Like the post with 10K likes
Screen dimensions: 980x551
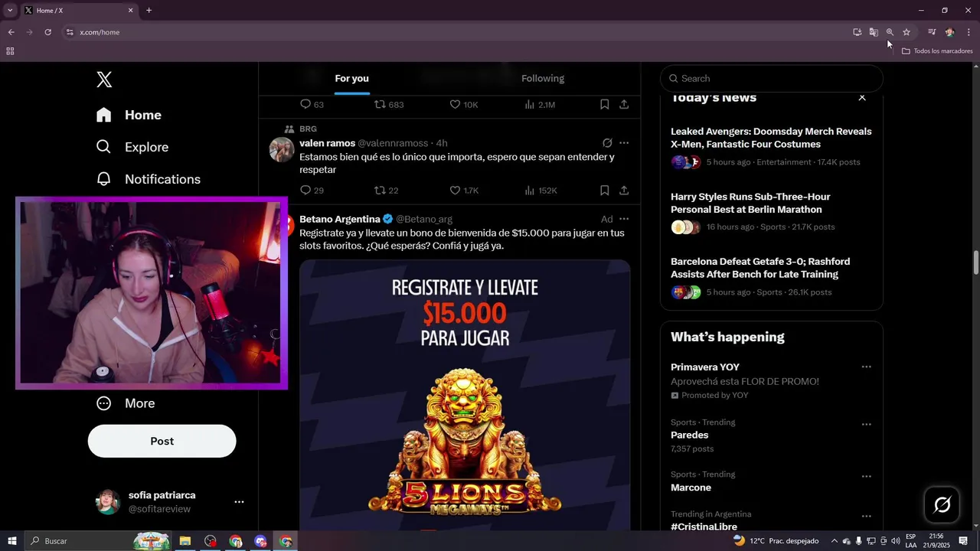point(455,104)
